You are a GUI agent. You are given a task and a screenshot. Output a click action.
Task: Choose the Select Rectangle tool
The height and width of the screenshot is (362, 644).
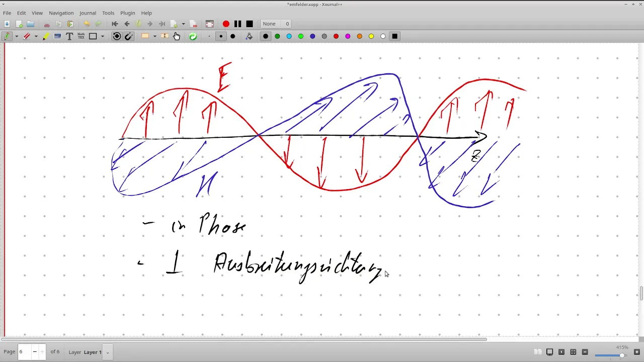coord(145,36)
